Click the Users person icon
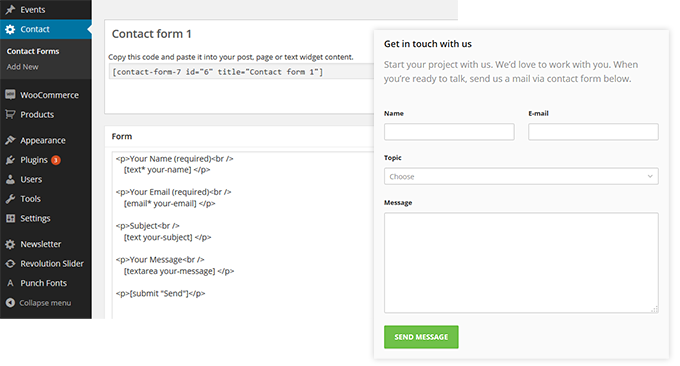 click(x=10, y=179)
